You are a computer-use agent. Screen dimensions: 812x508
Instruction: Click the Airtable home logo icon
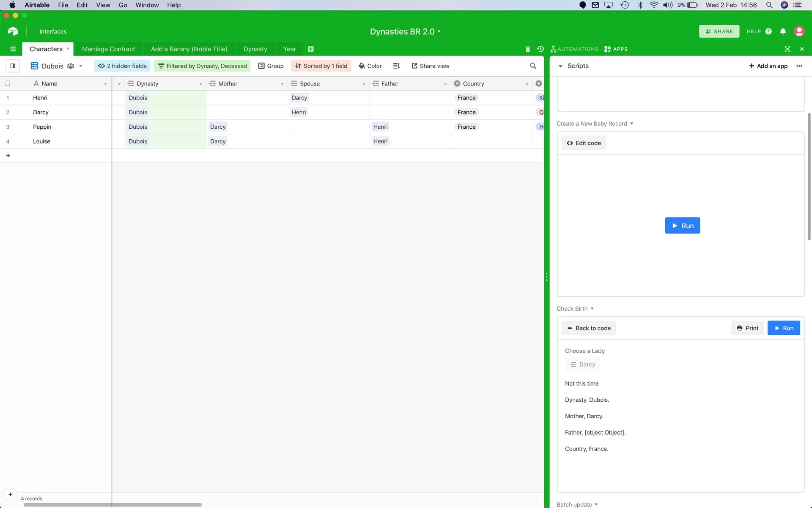pyautogui.click(x=13, y=31)
